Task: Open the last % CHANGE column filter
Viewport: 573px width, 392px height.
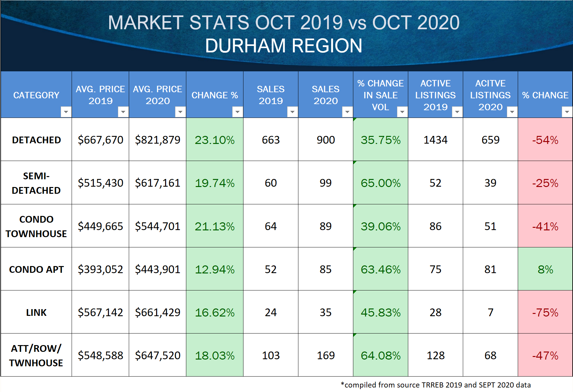Action: coord(567,112)
